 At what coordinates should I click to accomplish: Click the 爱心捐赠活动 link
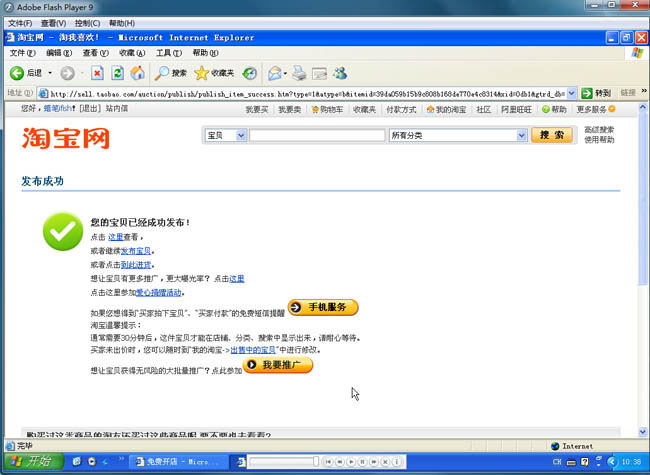(159, 293)
